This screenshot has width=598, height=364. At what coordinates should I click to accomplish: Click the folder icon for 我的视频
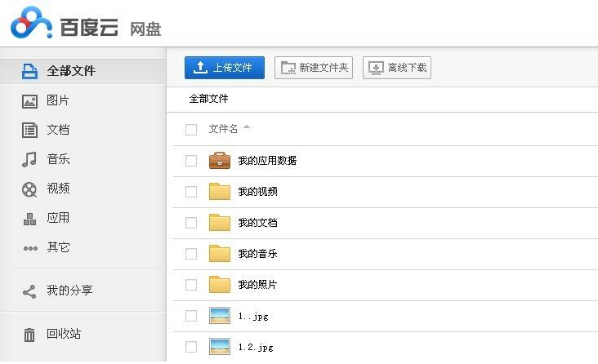tap(220, 191)
